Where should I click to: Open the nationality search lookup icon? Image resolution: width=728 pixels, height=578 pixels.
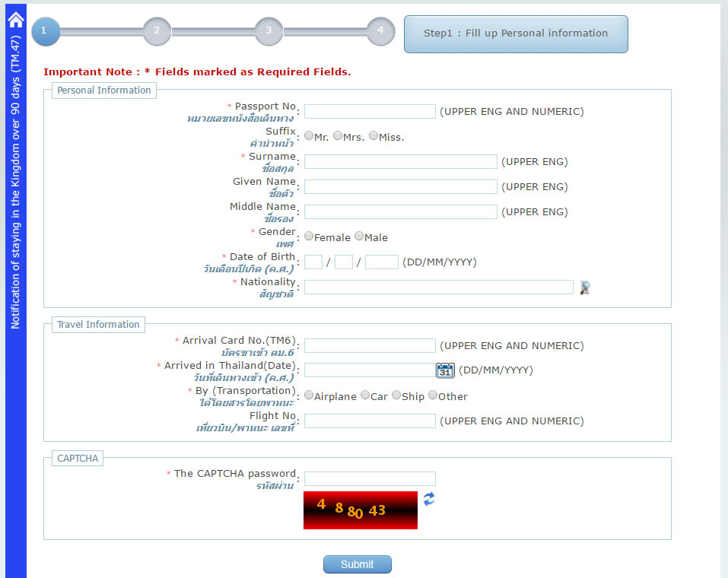[585, 287]
